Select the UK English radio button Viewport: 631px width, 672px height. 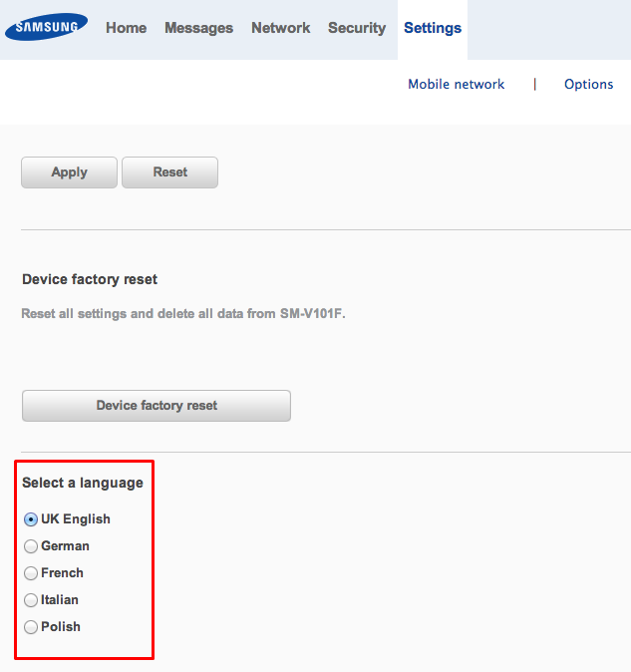click(31, 519)
